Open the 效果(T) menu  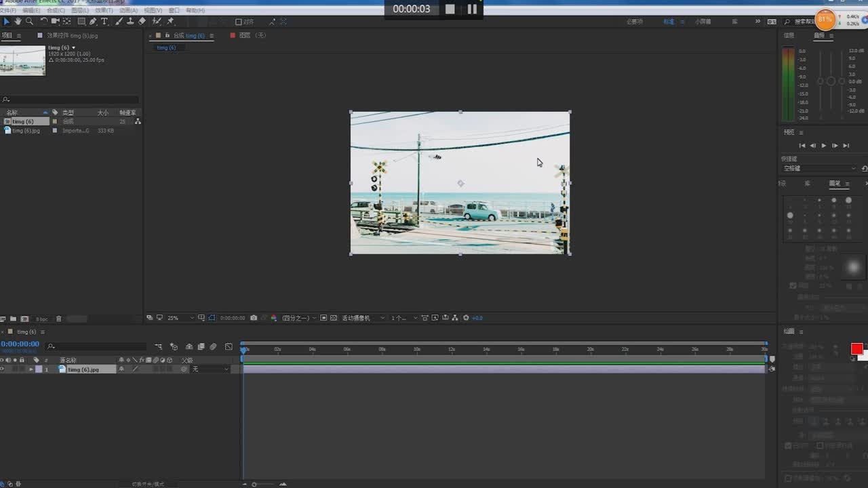pos(104,10)
